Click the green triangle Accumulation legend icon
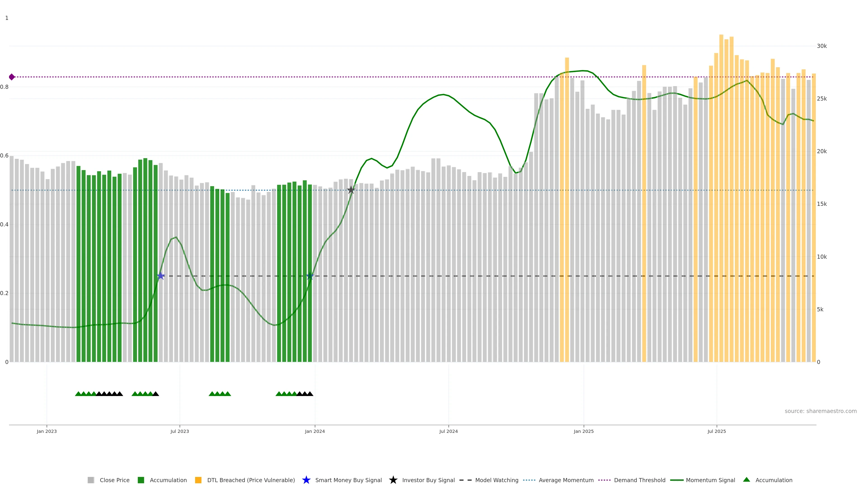Viewport: 868px width, 488px height. (x=746, y=480)
